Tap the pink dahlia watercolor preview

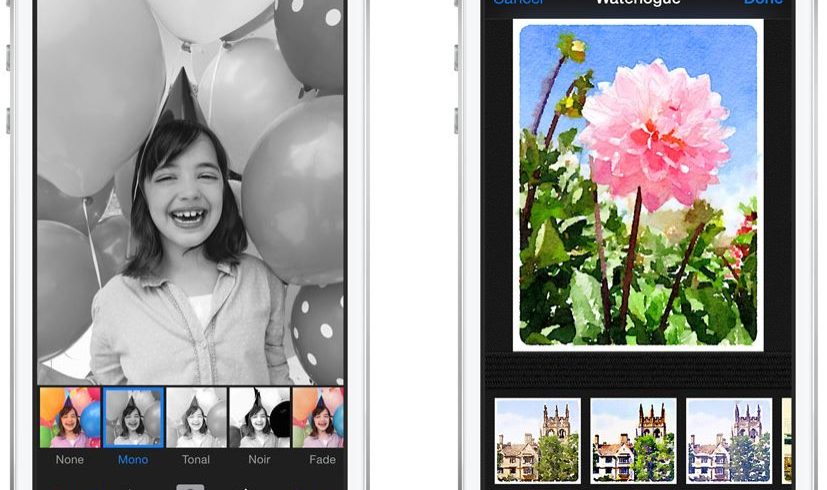tap(638, 185)
